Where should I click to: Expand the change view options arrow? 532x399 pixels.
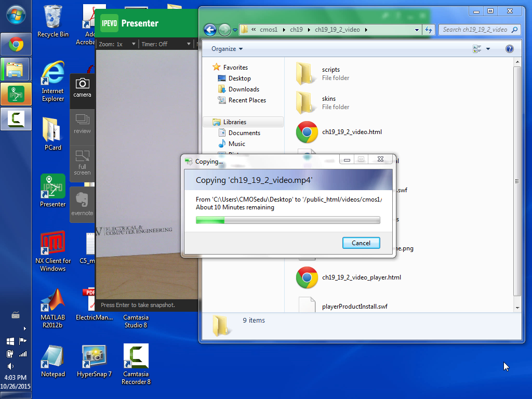488,49
